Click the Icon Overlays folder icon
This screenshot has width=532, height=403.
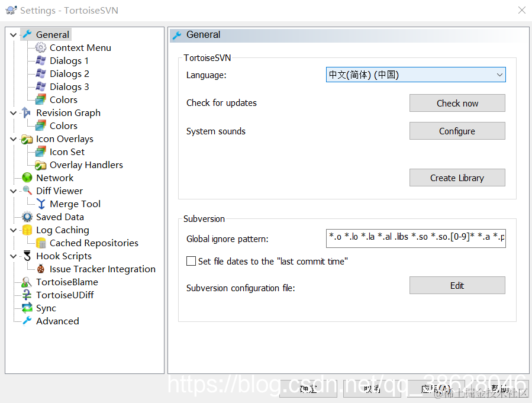(x=27, y=139)
